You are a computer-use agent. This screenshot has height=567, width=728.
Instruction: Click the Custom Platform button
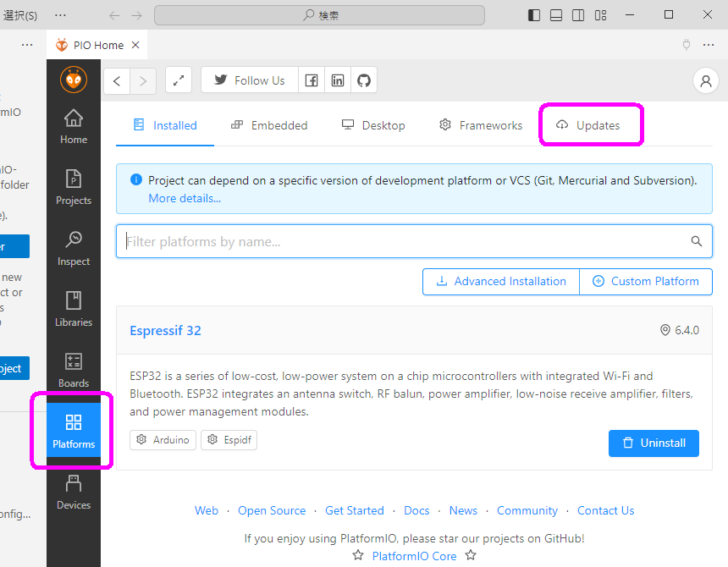click(646, 282)
